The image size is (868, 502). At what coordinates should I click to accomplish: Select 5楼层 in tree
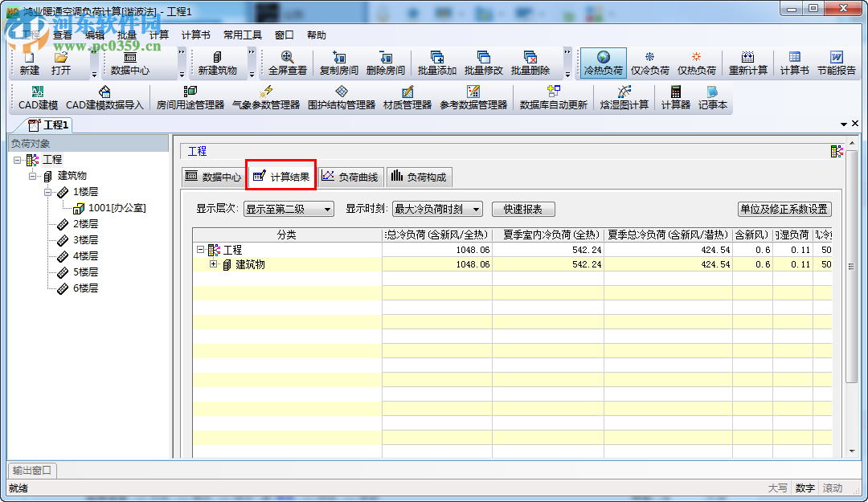pos(85,272)
